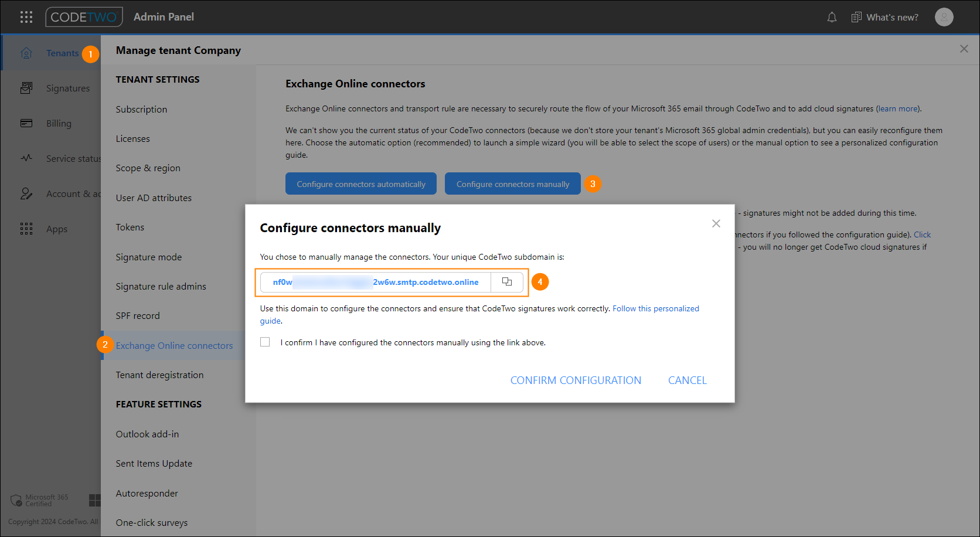Click the TENANT SETTINGS header
980x537 pixels.
[158, 79]
